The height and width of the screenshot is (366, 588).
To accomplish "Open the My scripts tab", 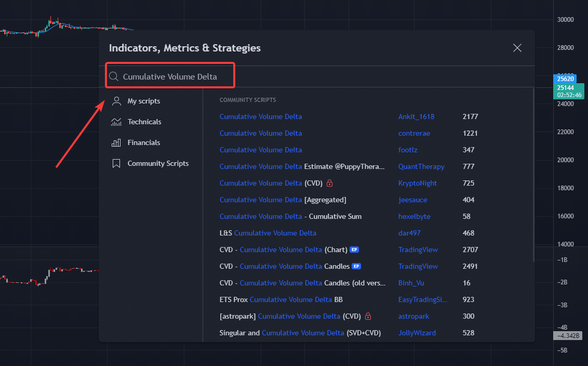I will pos(144,101).
